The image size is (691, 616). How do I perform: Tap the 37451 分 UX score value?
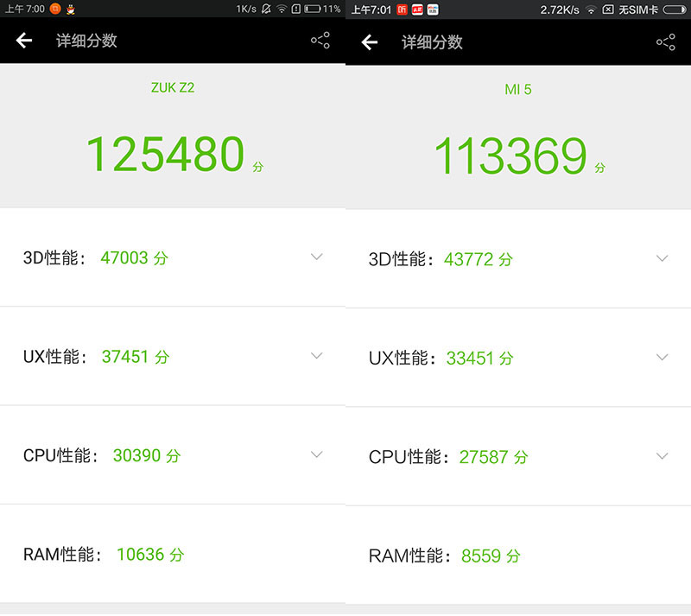point(136,357)
